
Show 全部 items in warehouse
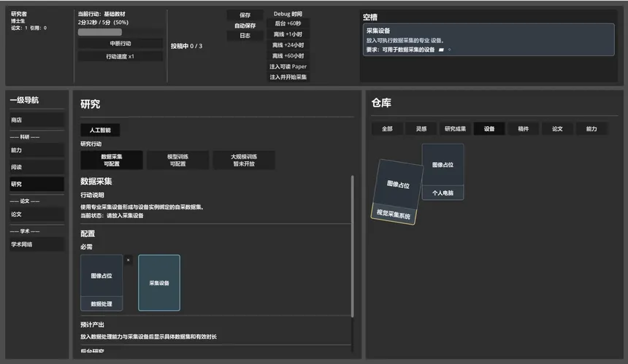[387, 129]
